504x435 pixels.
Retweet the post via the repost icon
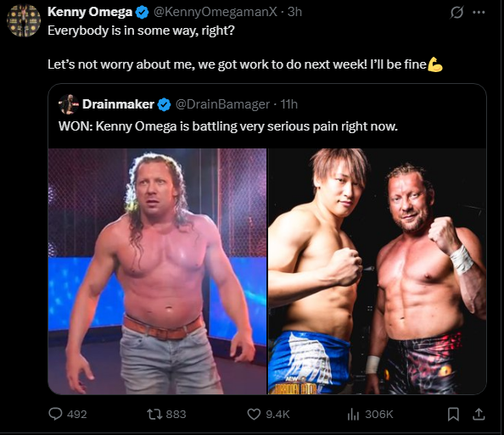pos(154,414)
